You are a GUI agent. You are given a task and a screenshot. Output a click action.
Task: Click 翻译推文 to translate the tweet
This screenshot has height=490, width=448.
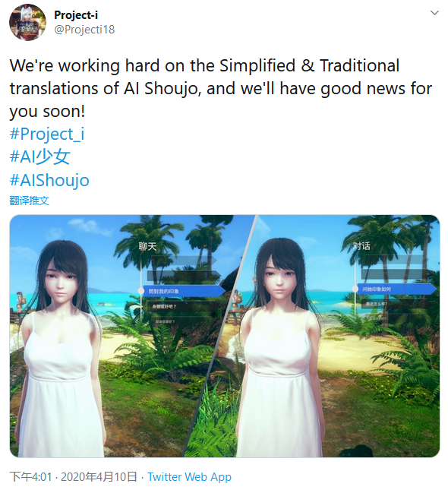coord(30,201)
